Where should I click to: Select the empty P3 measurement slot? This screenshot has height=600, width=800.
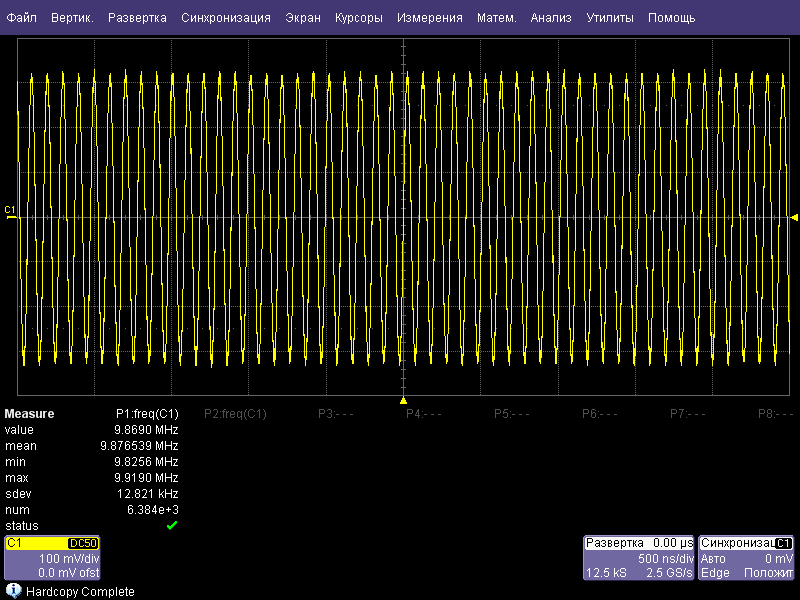(x=337, y=414)
